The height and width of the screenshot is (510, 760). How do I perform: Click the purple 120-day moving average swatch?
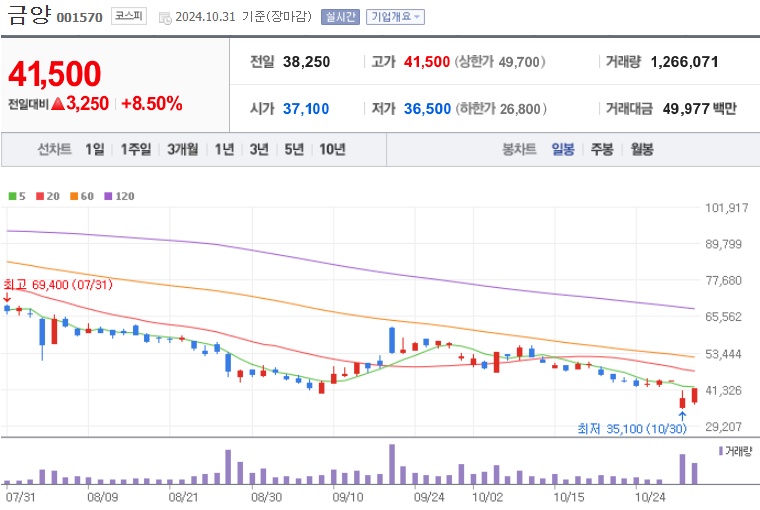(108, 196)
